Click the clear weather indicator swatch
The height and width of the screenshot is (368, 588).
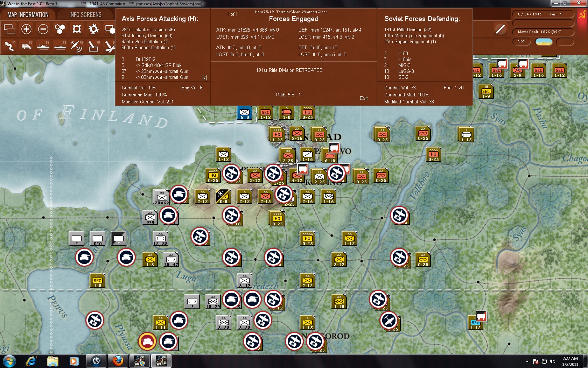coord(545,41)
